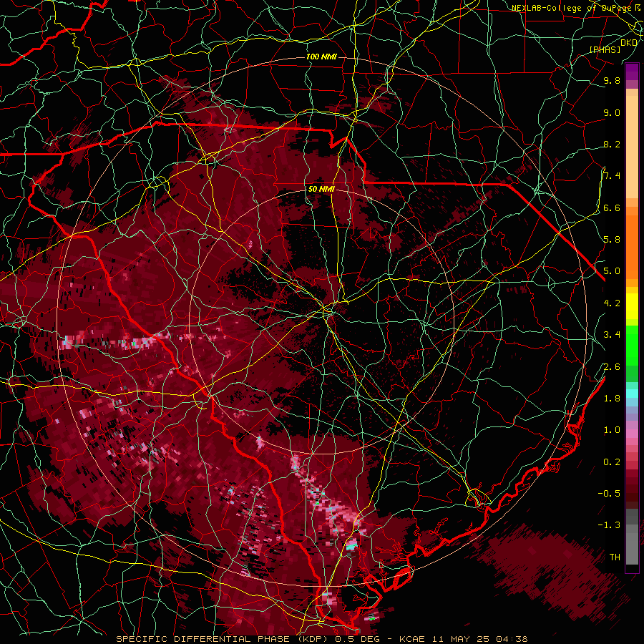This screenshot has width=644, height=644.
Task: Click the 2.6 value on the color scale
Action: point(612,367)
